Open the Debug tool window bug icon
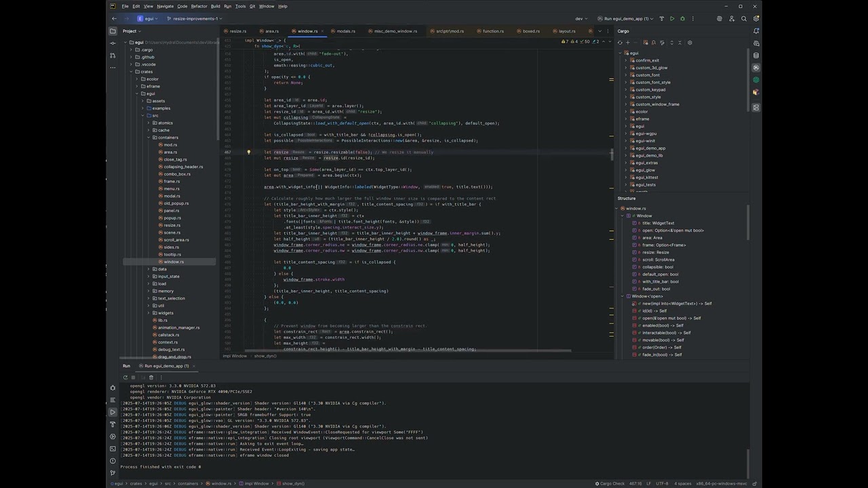 (113, 388)
